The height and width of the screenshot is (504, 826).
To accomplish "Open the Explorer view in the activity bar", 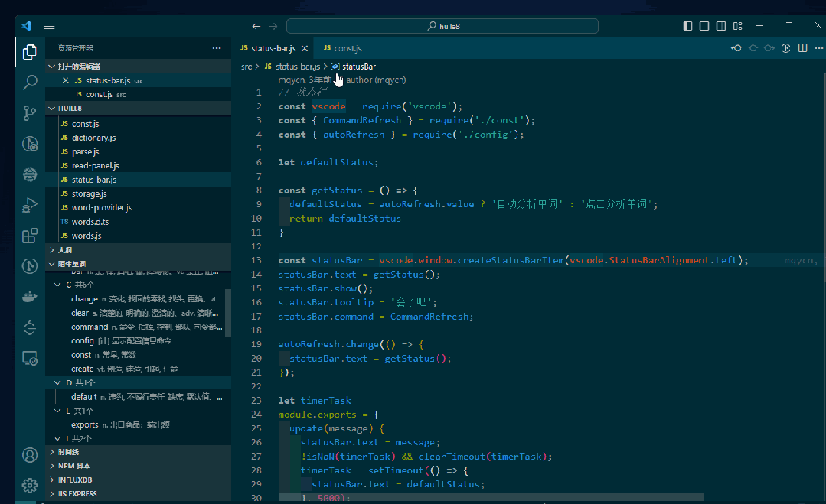I will tap(30, 51).
